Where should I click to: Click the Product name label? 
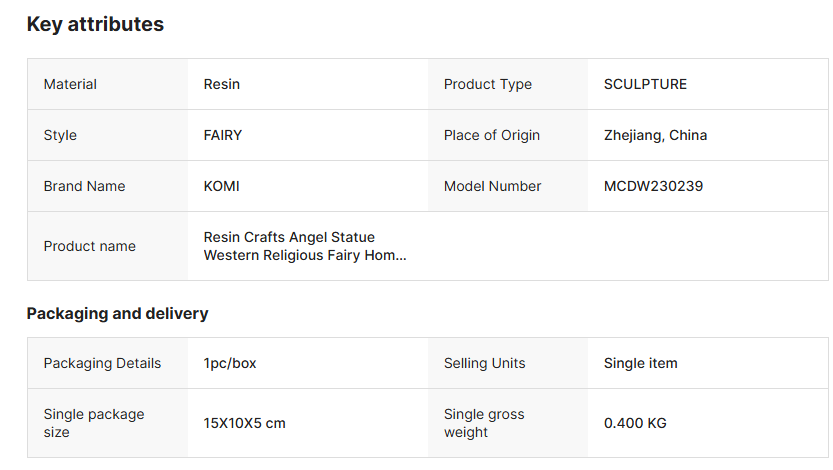[x=89, y=246]
